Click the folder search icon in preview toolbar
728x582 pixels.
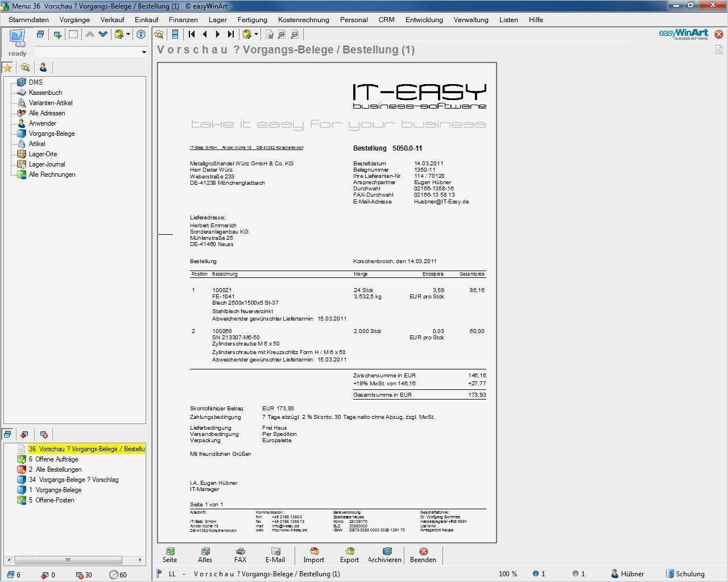159,35
